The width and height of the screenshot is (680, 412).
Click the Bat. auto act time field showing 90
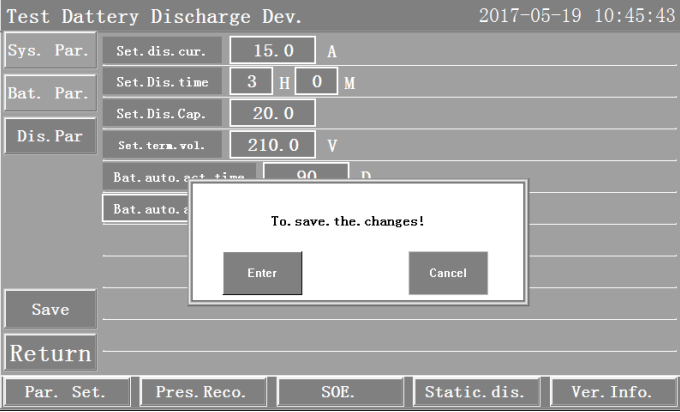point(306,172)
